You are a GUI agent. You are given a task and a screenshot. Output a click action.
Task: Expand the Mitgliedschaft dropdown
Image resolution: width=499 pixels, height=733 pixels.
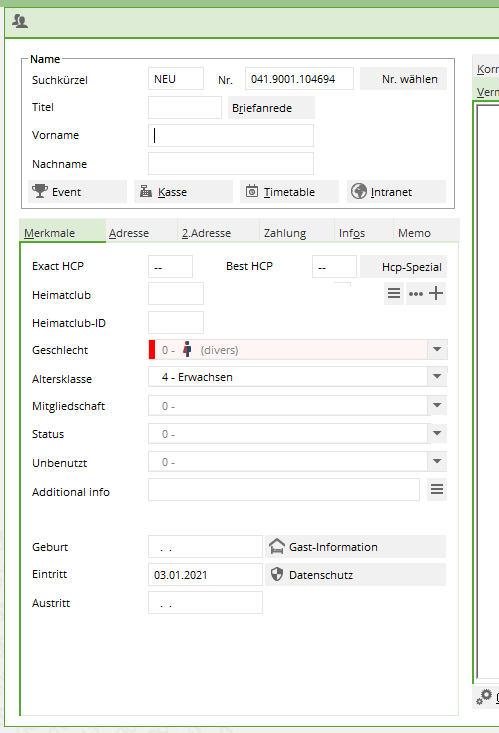[x=437, y=405]
